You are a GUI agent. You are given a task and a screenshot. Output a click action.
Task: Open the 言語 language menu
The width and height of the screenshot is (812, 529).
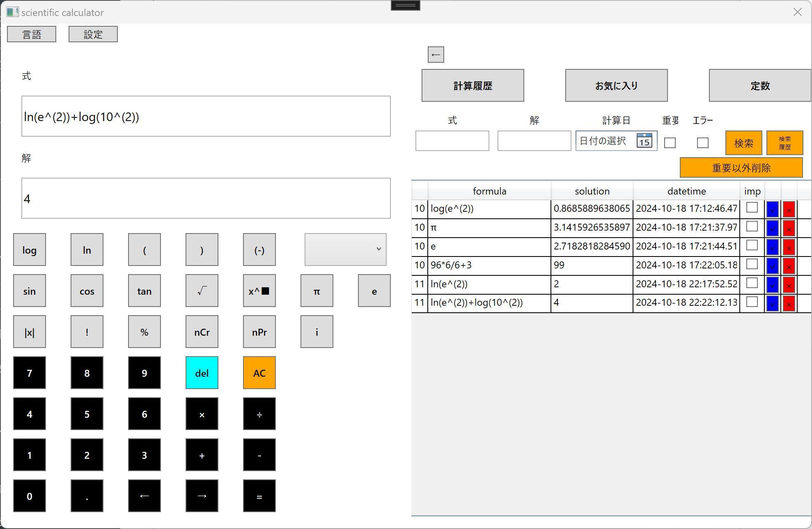(32, 34)
